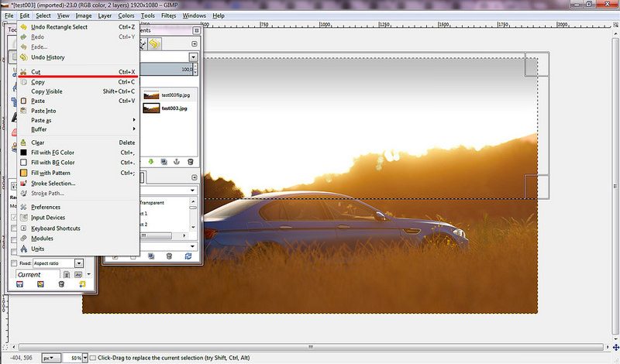Click the delete layer trash button

(190, 162)
